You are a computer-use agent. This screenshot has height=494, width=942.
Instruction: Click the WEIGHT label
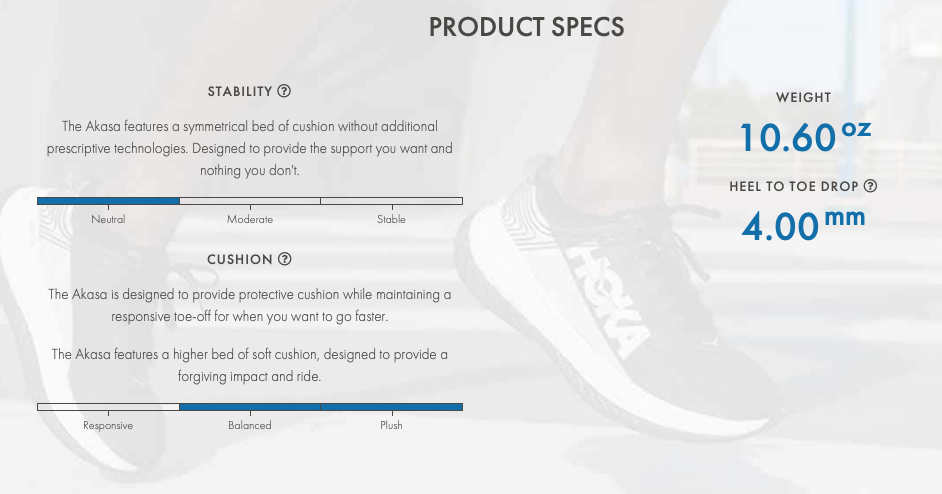(x=803, y=97)
